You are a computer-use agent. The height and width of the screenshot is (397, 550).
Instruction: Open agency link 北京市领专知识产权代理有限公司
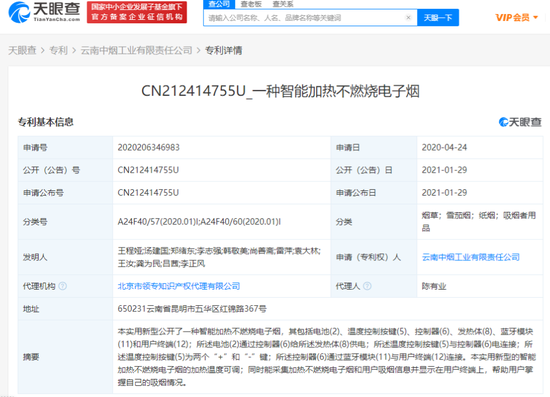point(179,286)
